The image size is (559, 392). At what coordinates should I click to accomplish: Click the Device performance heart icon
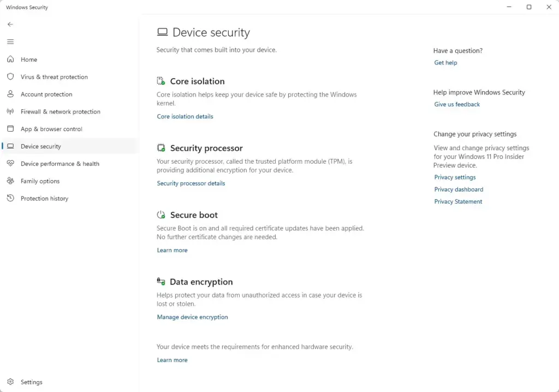point(10,163)
